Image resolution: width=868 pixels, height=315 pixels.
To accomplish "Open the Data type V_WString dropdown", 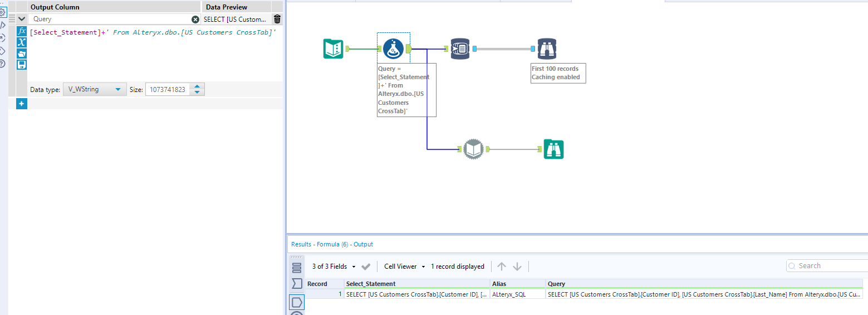I will pyautogui.click(x=94, y=89).
